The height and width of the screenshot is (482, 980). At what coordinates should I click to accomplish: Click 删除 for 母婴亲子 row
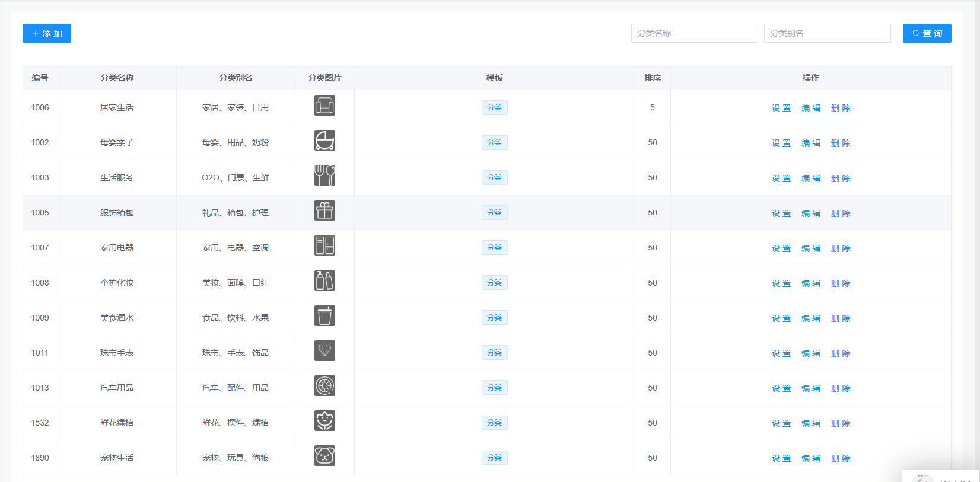pyautogui.click(x=841, y=143)
